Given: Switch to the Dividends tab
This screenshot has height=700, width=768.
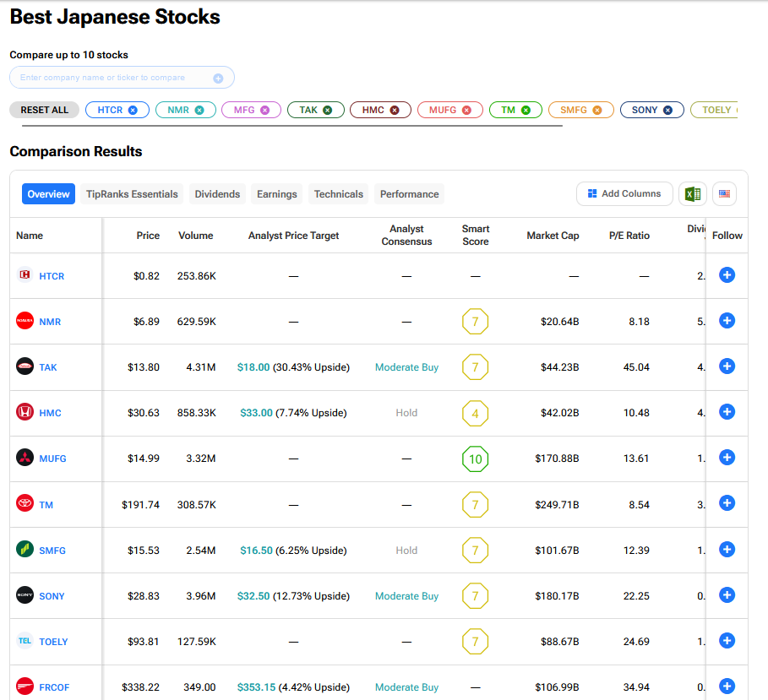Looking at the screenshot, I should pos(217,194).
